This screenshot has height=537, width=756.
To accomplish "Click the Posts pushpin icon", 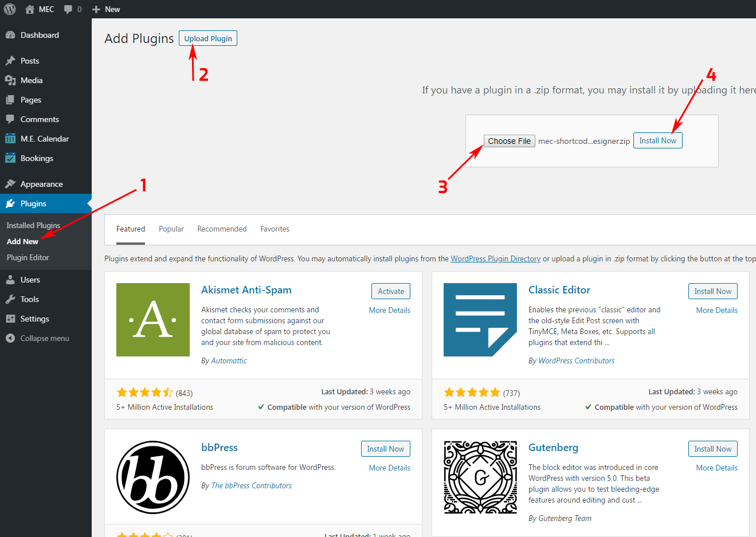I will coord(10,61).
